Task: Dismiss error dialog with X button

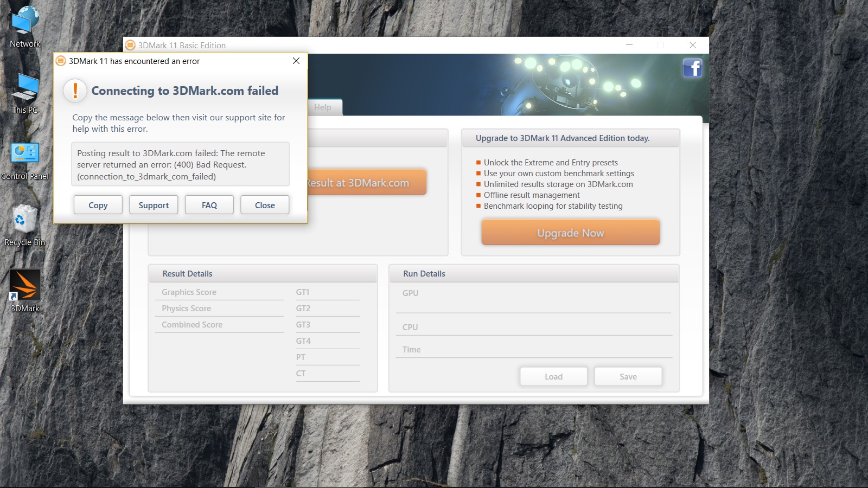Action: tap(296, 61)
